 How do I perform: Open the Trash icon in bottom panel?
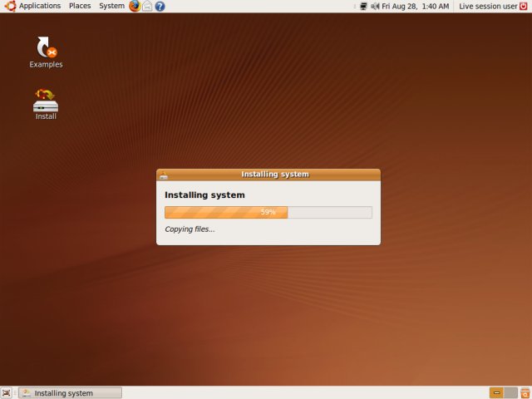(525, 393)
